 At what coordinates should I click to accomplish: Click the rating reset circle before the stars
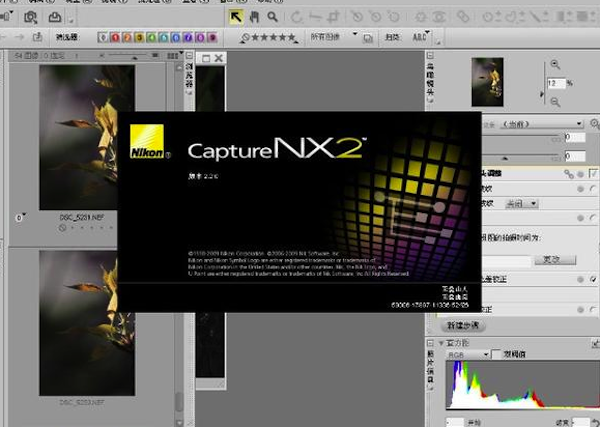pyautogui.click(x=245, y=37)
